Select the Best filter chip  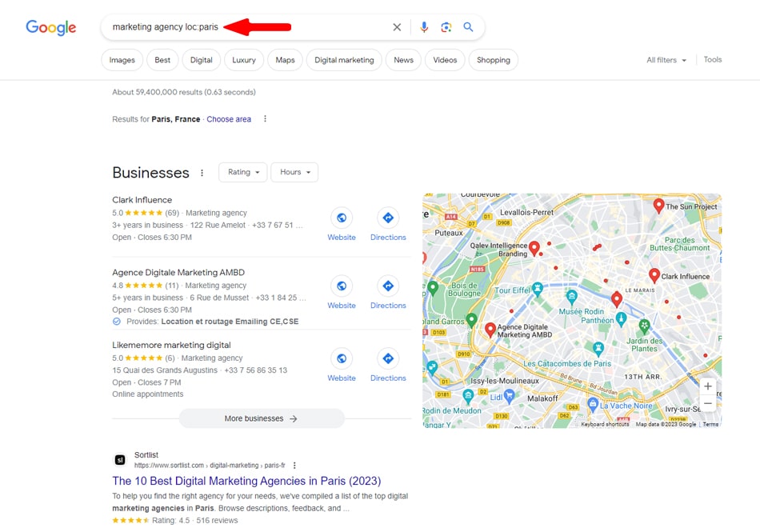point(162,60)
